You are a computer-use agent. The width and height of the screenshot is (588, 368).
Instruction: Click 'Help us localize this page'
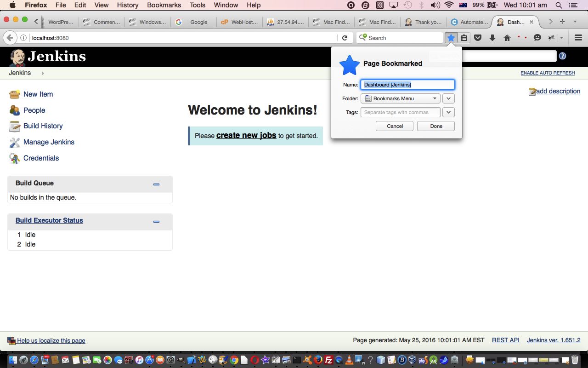[51, 341]
